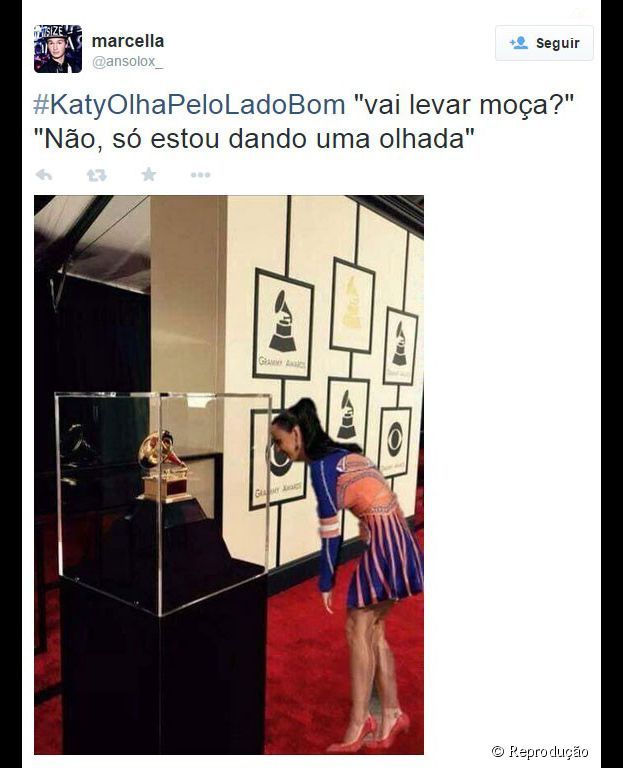Click the framed CBS eye logo on the wall
Screen dimensions: 623x768
[x=395, y=441]
